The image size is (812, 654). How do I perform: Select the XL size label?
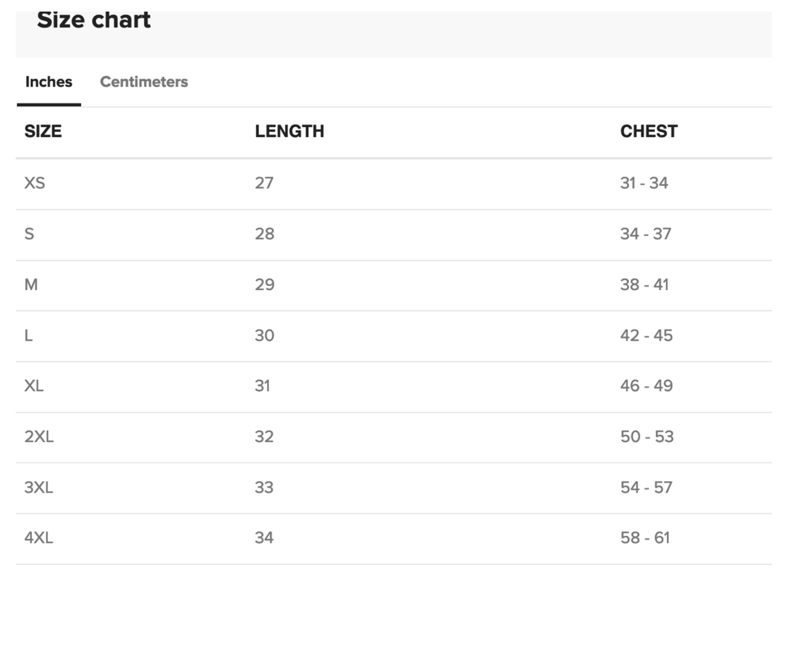[34, 386]
